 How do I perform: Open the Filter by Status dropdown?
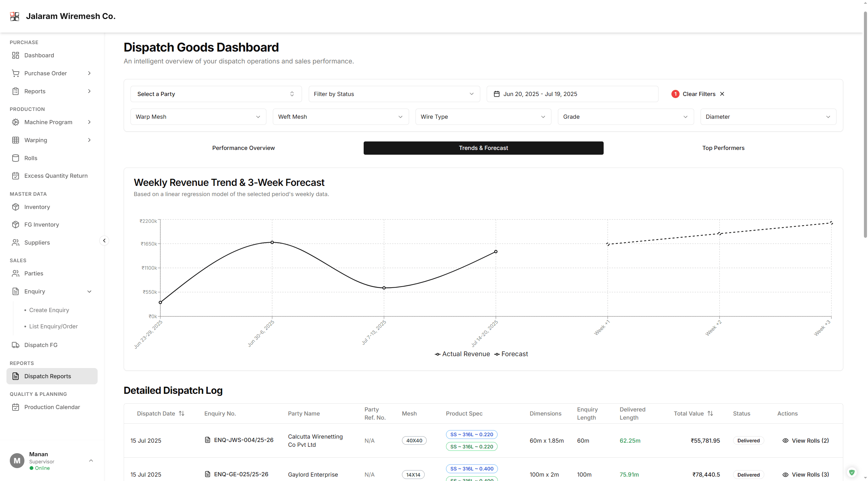click(x=394, y=94)
